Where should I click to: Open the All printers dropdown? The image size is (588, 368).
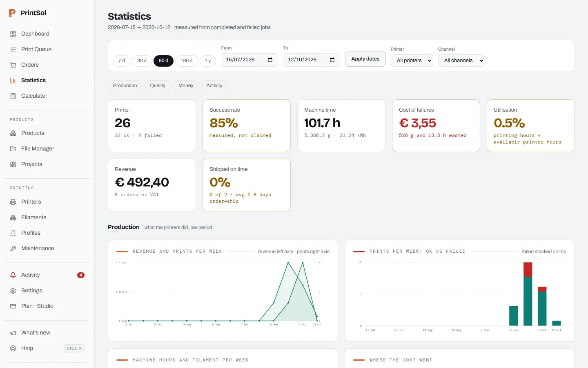coord(412,61)
